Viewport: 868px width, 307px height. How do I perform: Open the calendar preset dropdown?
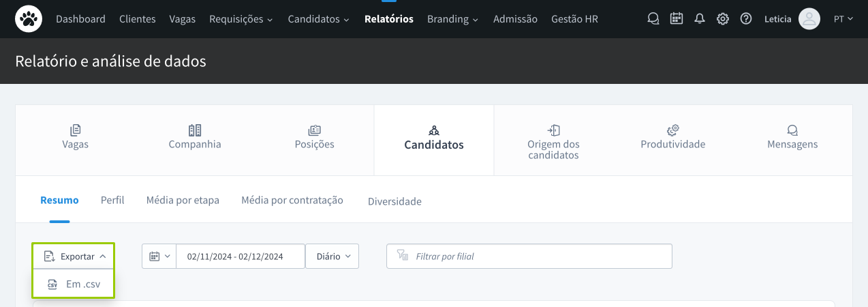[x=159, y=257]
